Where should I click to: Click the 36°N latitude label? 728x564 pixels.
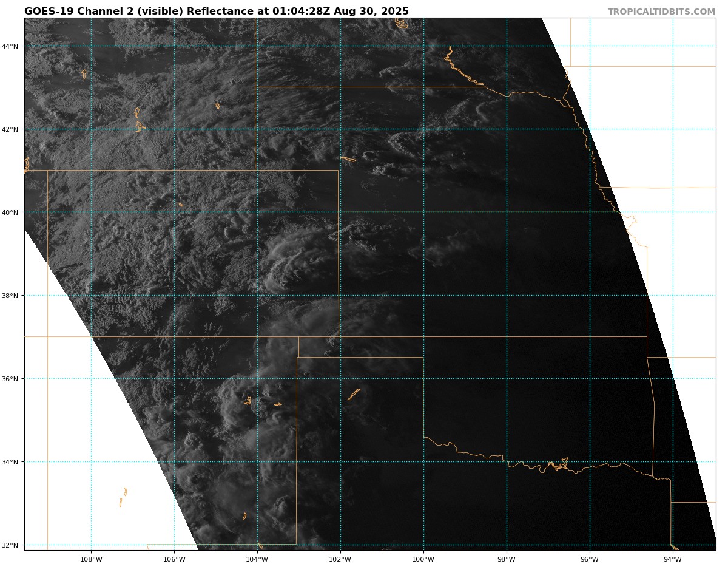coord(10,379)
